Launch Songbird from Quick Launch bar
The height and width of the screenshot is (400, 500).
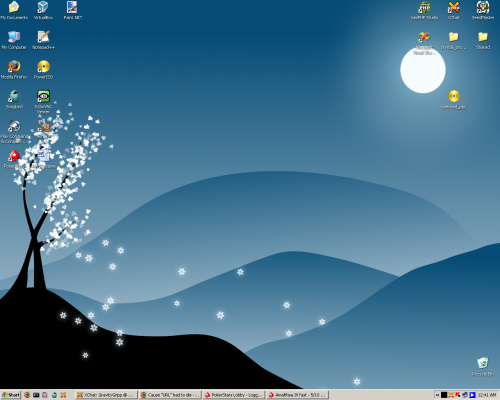[54, 395]
